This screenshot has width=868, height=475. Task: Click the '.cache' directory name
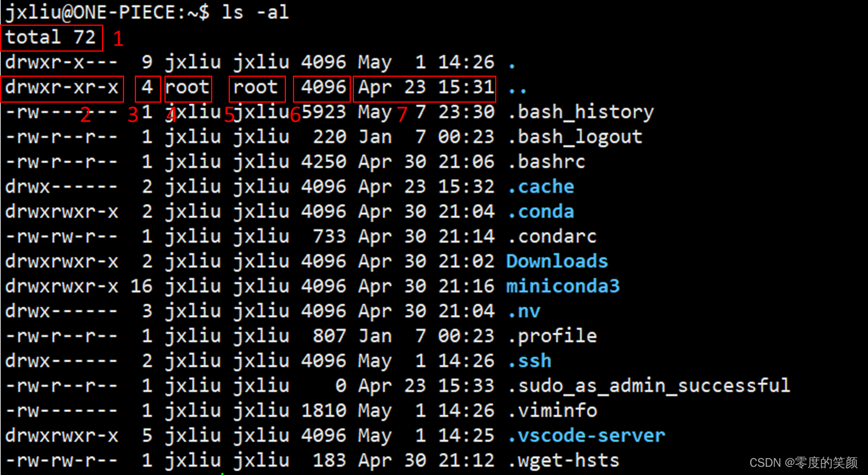(x=541, y=187)
